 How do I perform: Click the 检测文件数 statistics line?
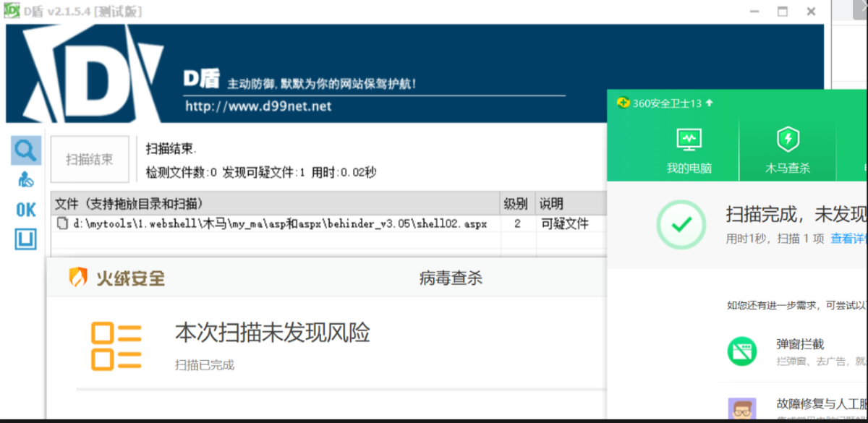(x=261, y=173)
